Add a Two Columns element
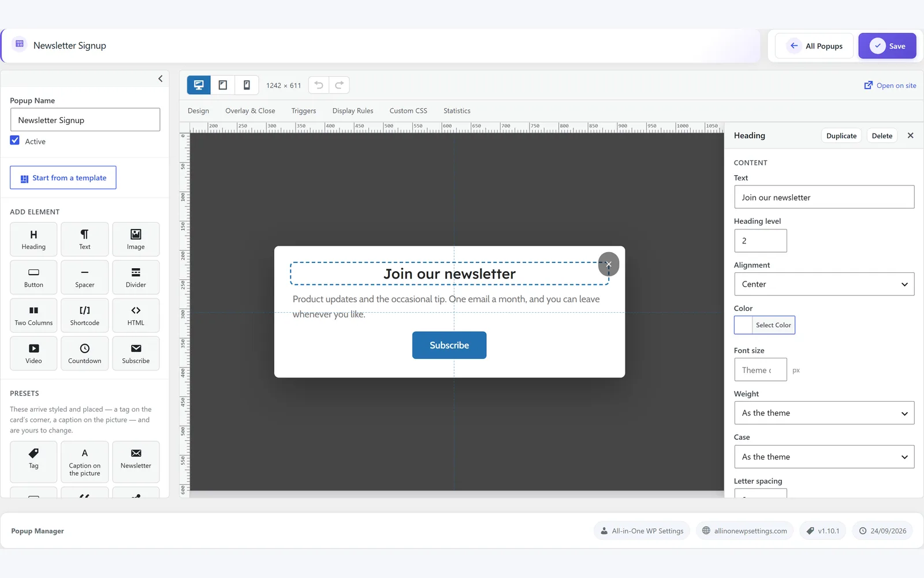 click(33, 316)
